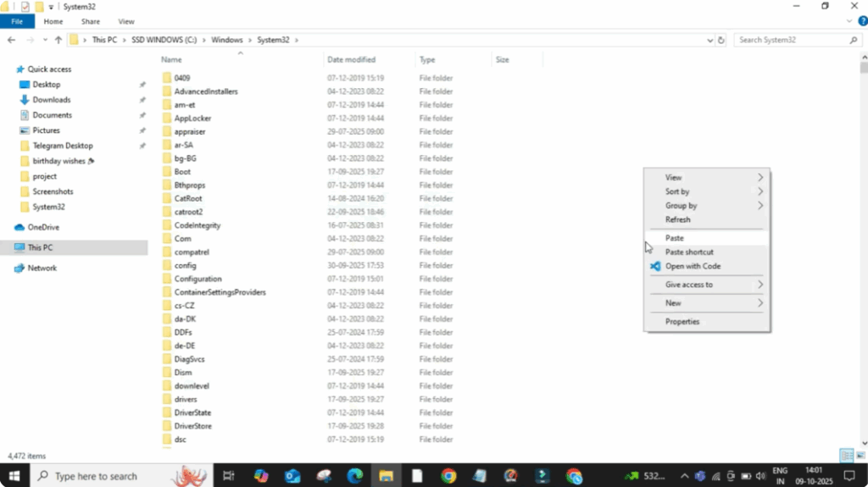Click the Forward navigation arrow
This screenshot has width=868, height=487.
tap(30, 40)
